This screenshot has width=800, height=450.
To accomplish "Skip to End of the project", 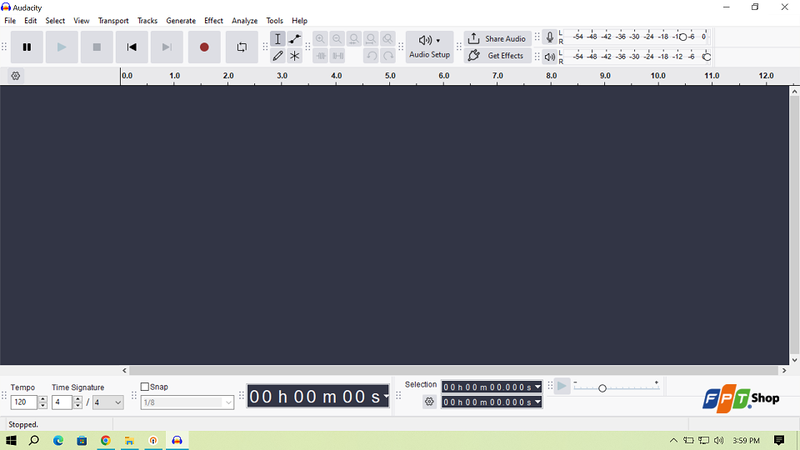I will pos(167,47).
